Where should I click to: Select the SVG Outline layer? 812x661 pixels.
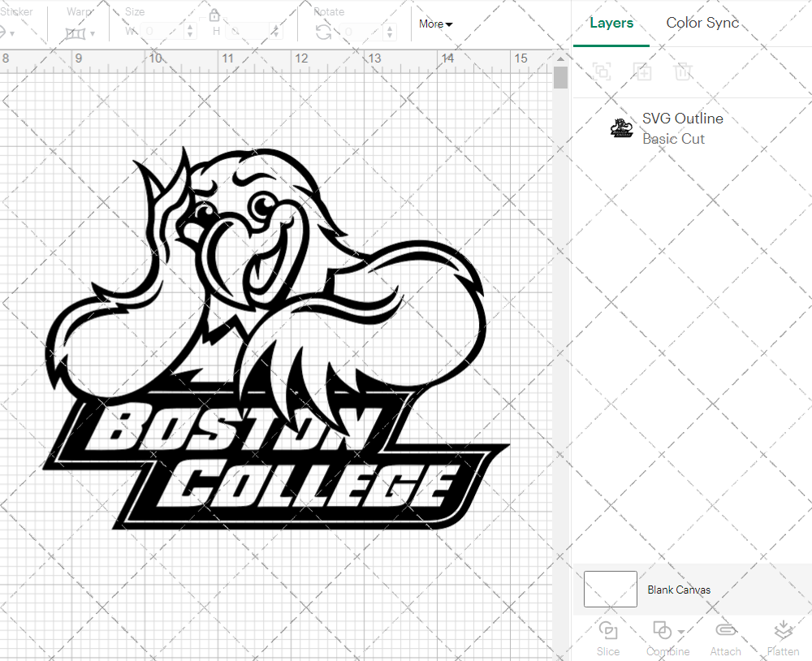[x=682, y=119]
